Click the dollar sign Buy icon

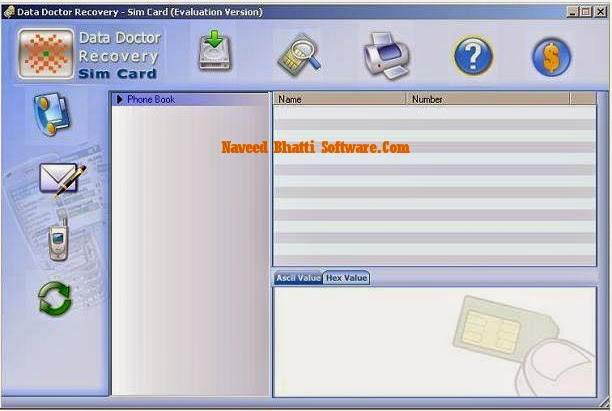(551, 57)
